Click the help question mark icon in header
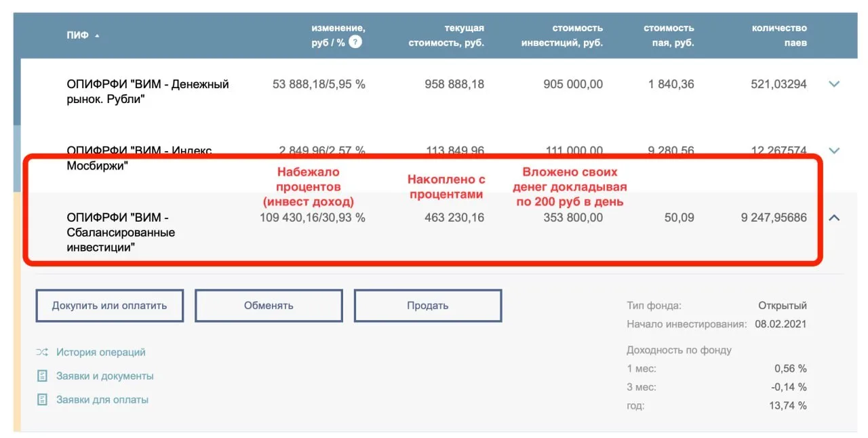 (x=355, y=42)
